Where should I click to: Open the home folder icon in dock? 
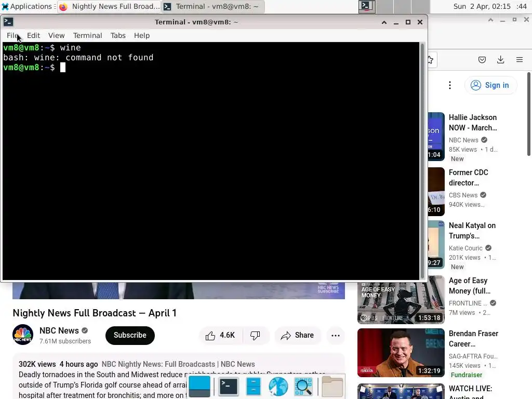(x=332, y=387)
